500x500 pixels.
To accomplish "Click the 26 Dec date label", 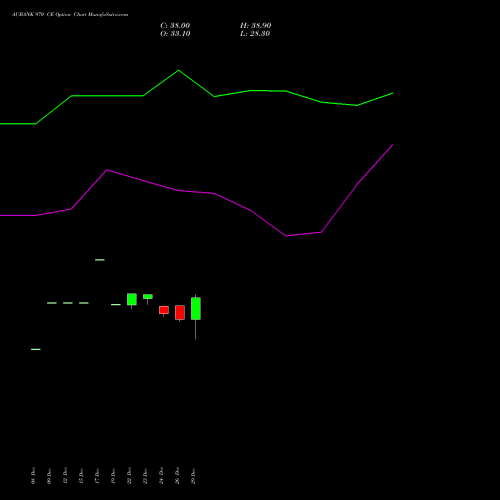I will tap(177, 476).
